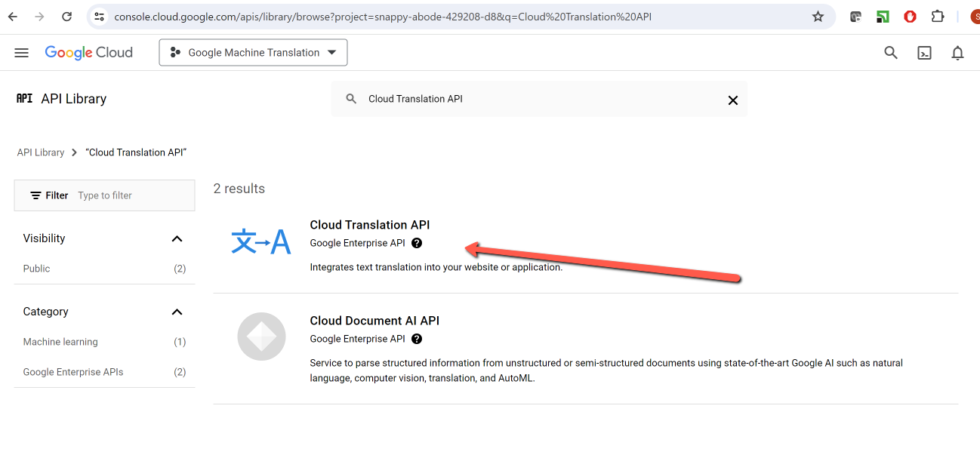
Task: Click the red hand blocker extension icon
Action: (x=910, y=17)
